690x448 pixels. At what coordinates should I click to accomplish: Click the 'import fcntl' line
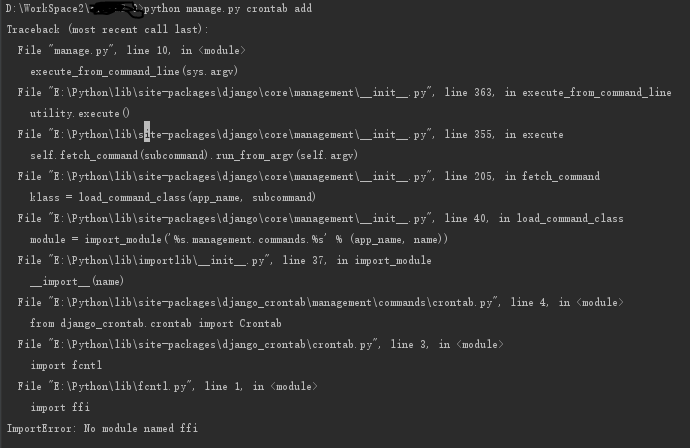(x=66, y=366)
